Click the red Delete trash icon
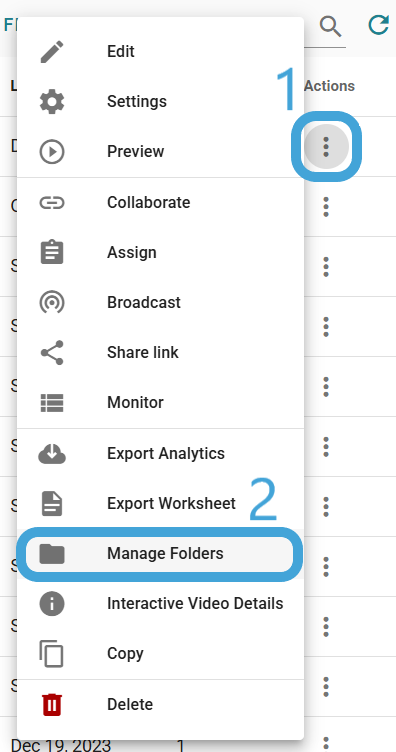The height and width of the screenshot is (752, 396). [x=52, y=705]
